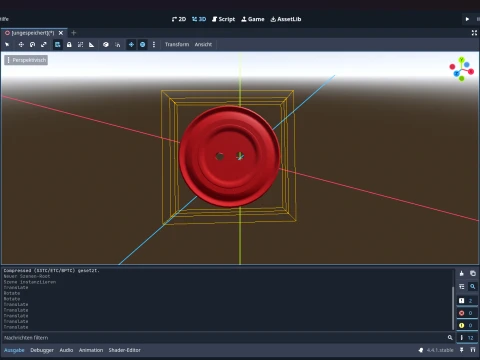Screen dimensions: 480x360
Task: Click the green Y axis on gizmo
Action: pos(462,60)
